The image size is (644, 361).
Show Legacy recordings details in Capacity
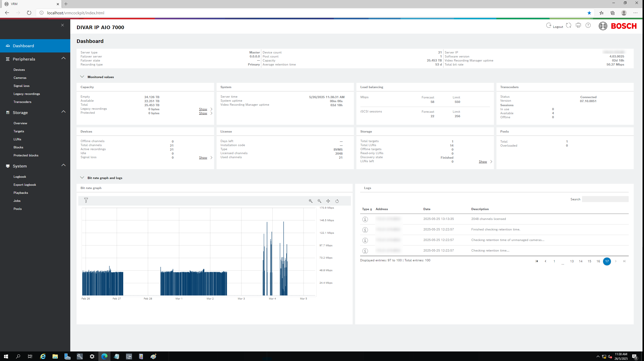tap(203, 109)
